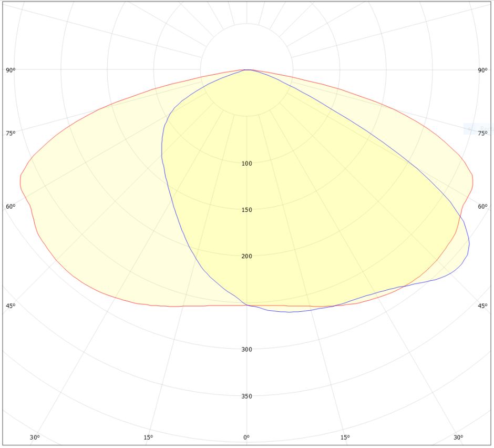The image size is (494, 448).
Task: Select the 200 intensity ring label
Action: coord(246,256)
